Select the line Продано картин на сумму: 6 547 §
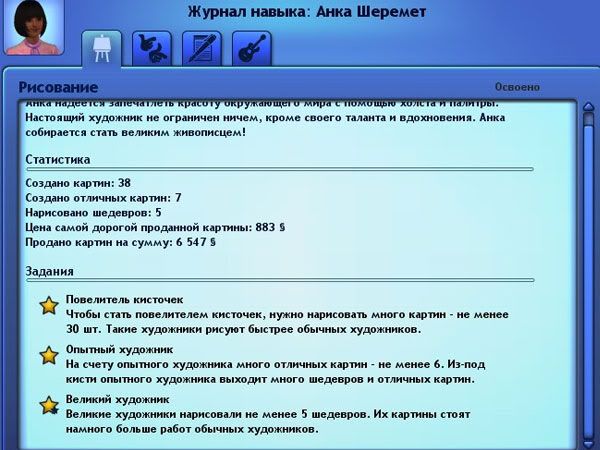600x450 pixels. (x=121, y=242)
